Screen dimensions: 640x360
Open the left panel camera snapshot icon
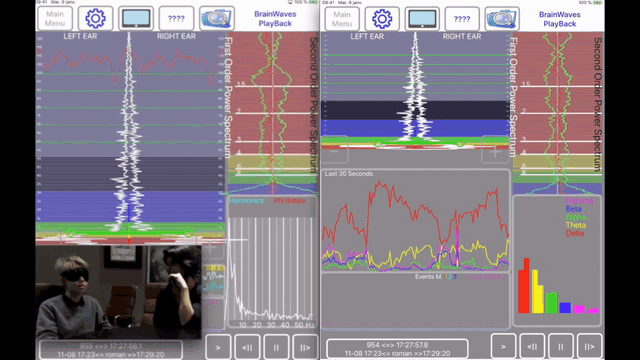click(217, 18)
